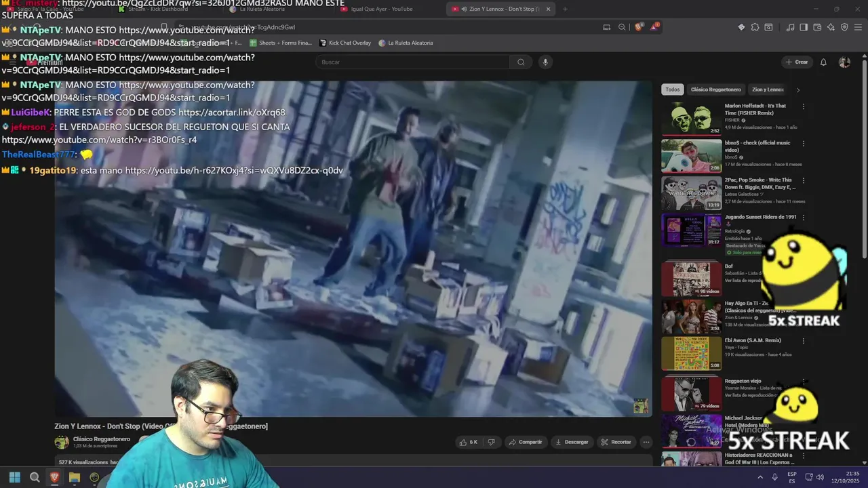Click the Crear button
The width and height of the screenshot is (868, 488).
point(797,62)
